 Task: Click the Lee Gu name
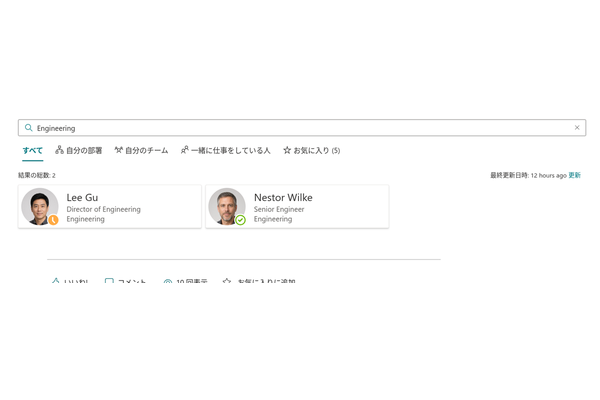click(82, 198)
